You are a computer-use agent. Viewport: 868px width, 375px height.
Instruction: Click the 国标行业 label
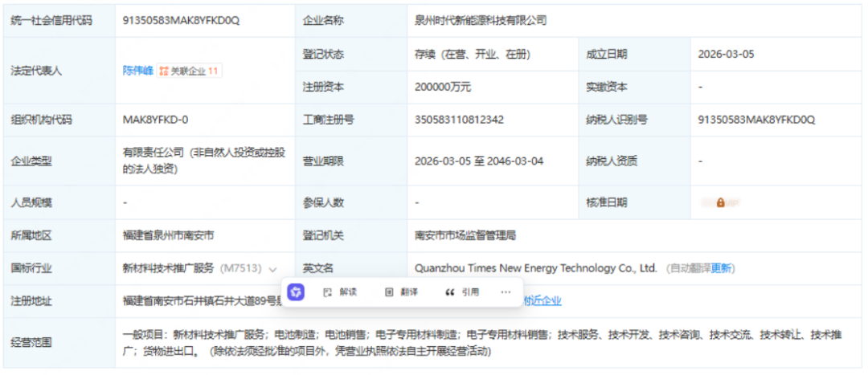click(31, 268)
